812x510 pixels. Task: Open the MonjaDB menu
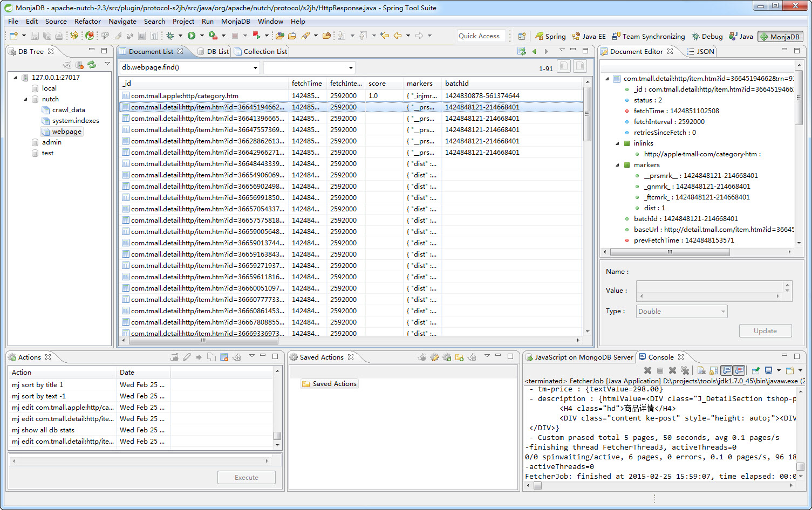[x=236, y=22]
